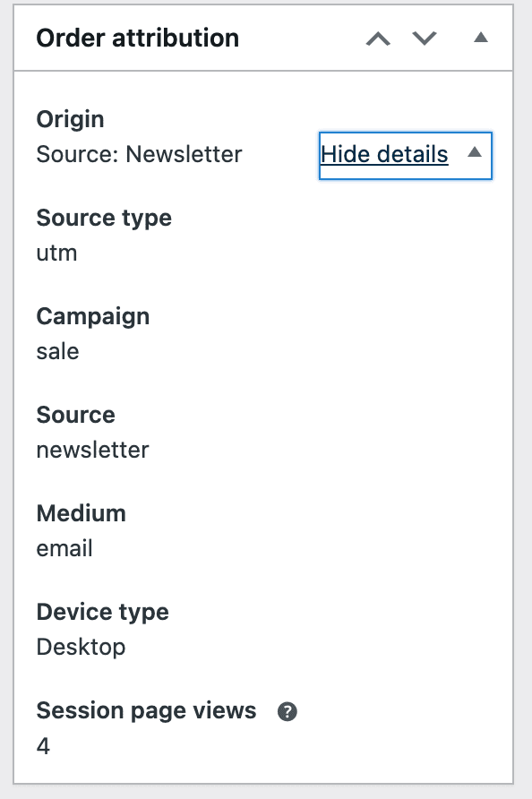Open Session page views help tooltip
Image resolution: width=532 pixels, height=799 pixels.
287,711
